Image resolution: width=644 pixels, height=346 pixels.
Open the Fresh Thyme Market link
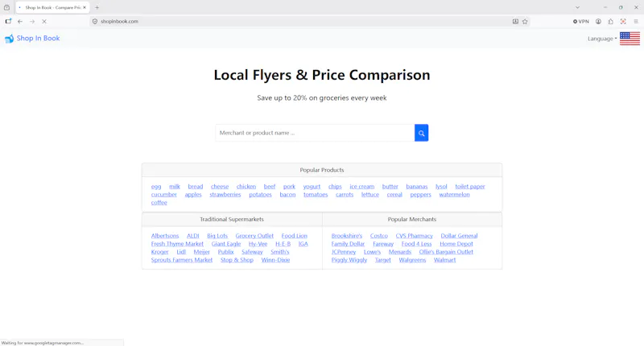point(177,244)
